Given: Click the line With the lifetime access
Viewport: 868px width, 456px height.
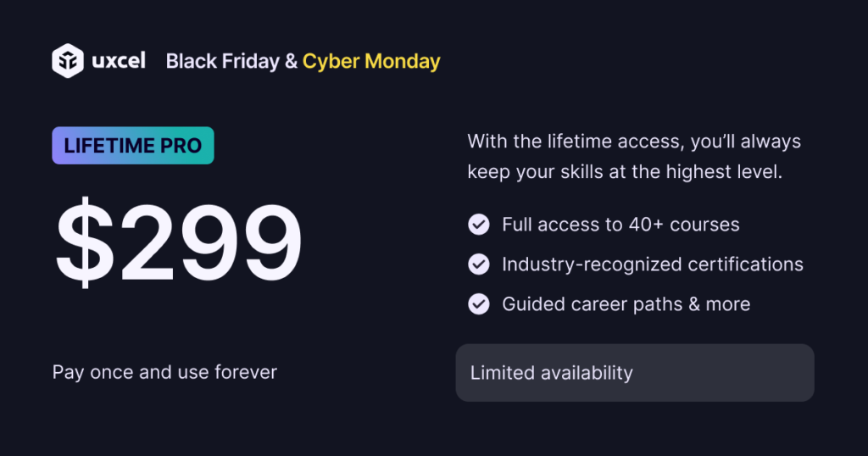Looking at the screenshot, I should pyautogui.click(x=634, y=141).
